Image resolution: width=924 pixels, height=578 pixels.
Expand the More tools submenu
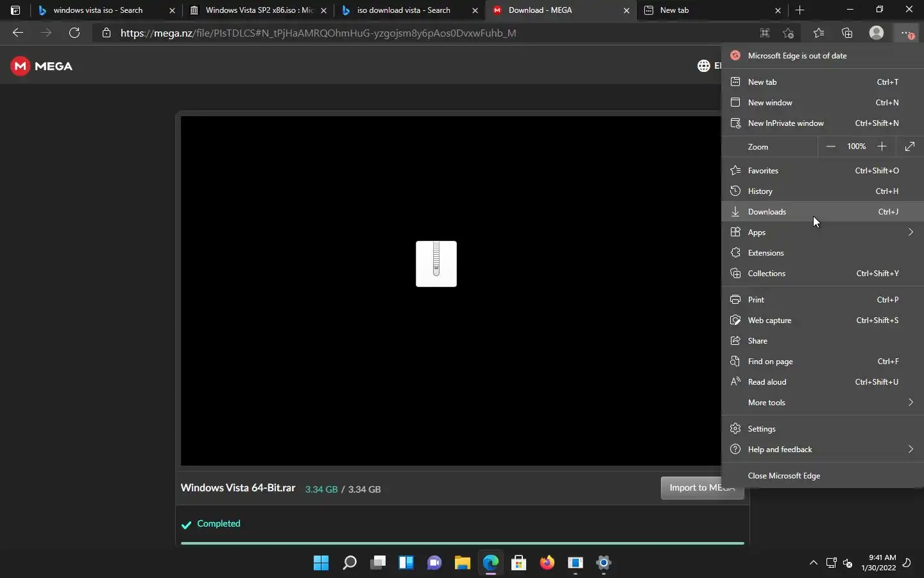pos(823,403)
